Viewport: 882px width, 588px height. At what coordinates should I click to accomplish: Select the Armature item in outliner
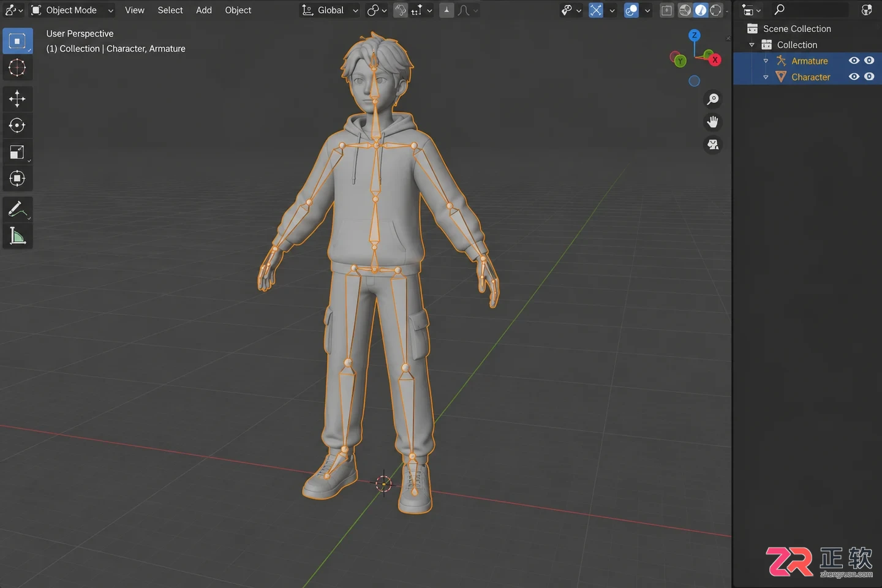(x=809, y=61)
